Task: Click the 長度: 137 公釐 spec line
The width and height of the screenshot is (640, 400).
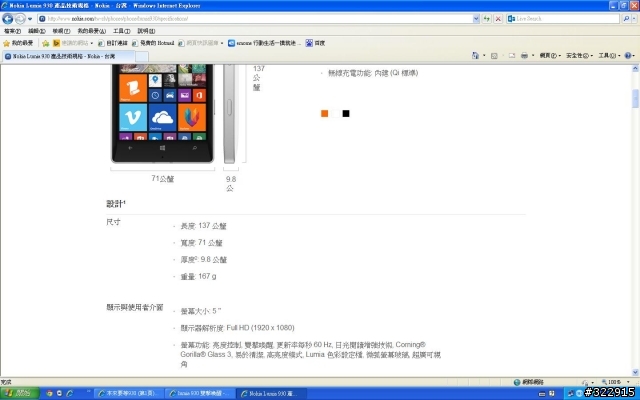Action: tap(203, 226)
